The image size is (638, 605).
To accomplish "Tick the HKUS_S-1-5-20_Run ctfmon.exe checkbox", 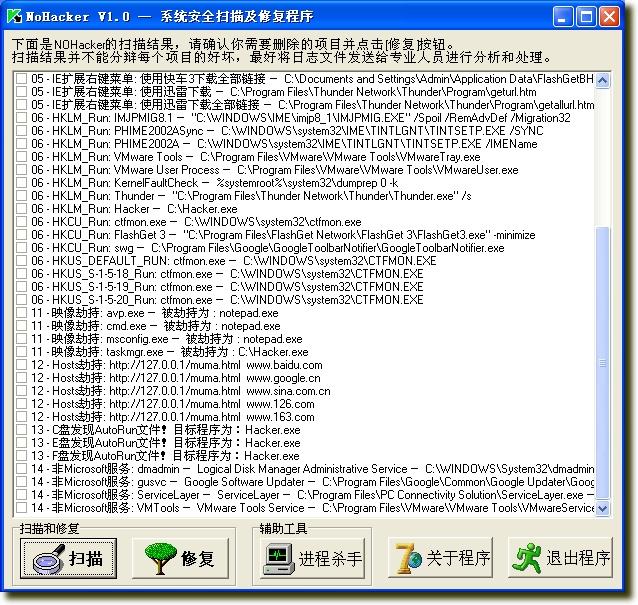I will click(21, 300).
